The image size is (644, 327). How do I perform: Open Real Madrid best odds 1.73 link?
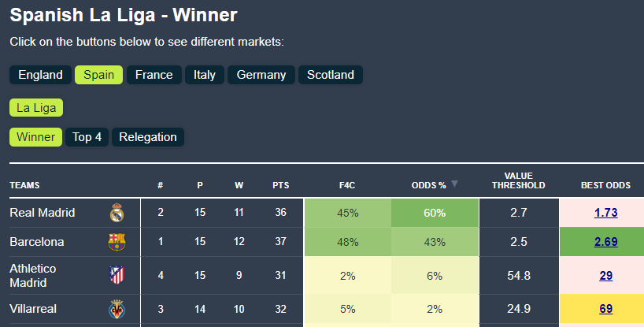(x=605, y=213)
